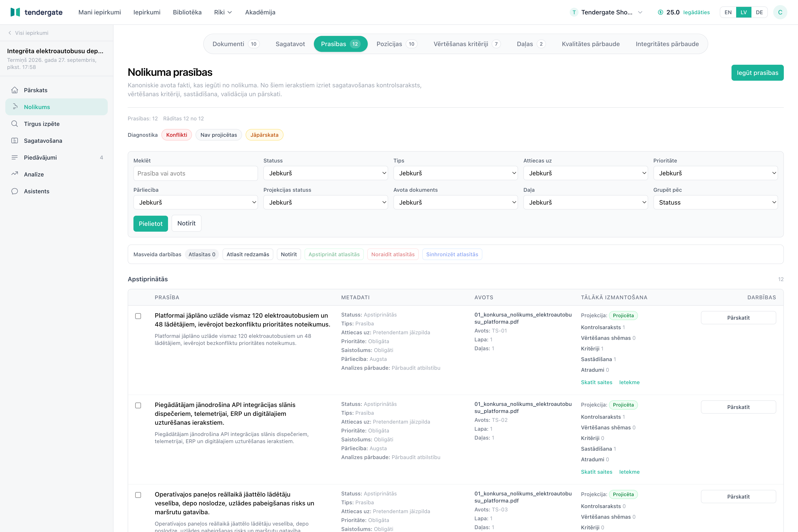Open Ietekme link for source TS-02
The image size is (798, 532).
point(629,472)
